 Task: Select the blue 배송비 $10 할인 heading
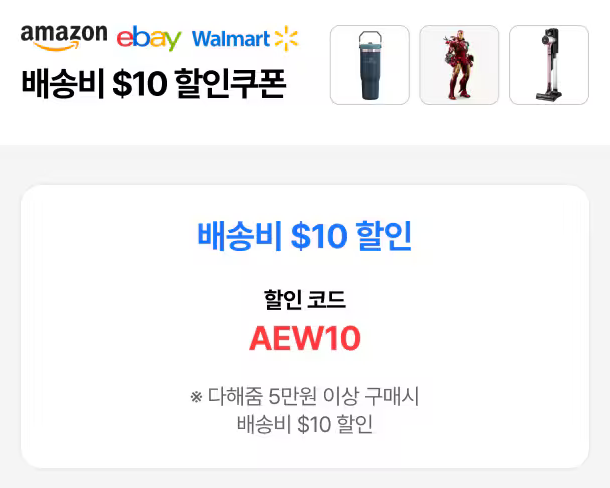(304, 235)
